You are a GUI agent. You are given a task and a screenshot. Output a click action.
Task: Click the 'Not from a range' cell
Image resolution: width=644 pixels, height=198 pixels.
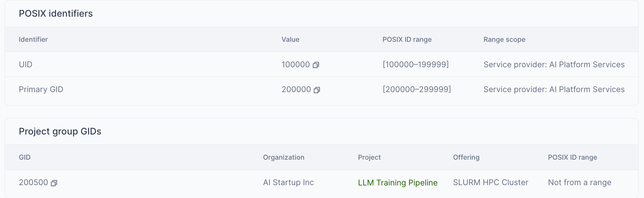(580, 183)
